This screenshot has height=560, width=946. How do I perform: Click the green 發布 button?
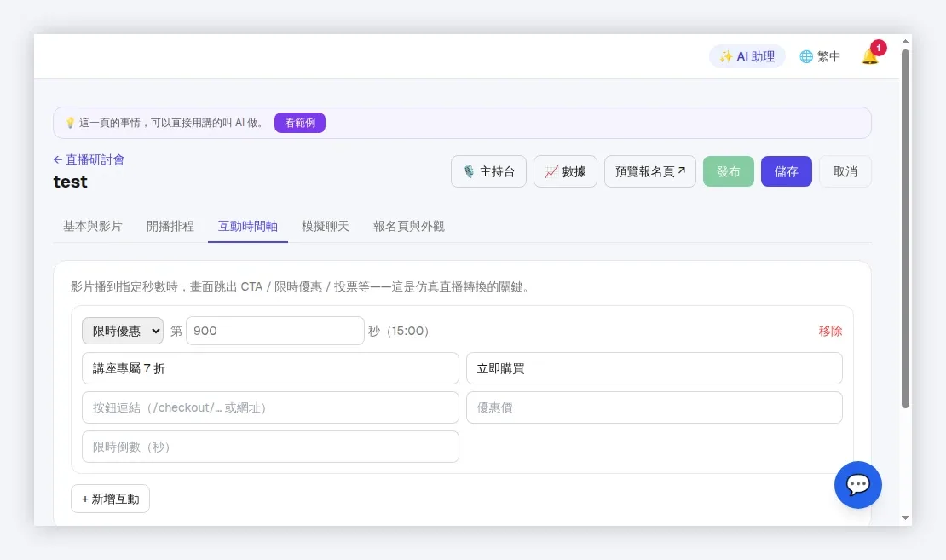[728, 171]
